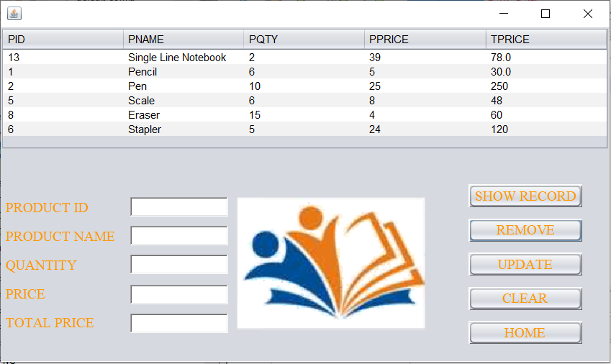The image size is (611, 364).
Task: Hit the CLEAR button
Action: [x=525, y=299]
